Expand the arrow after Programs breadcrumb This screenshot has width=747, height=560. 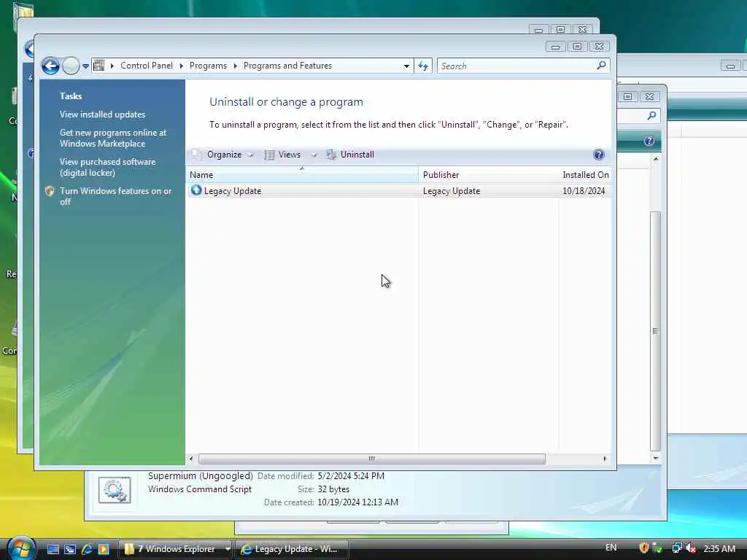click(x=236, y=66)
